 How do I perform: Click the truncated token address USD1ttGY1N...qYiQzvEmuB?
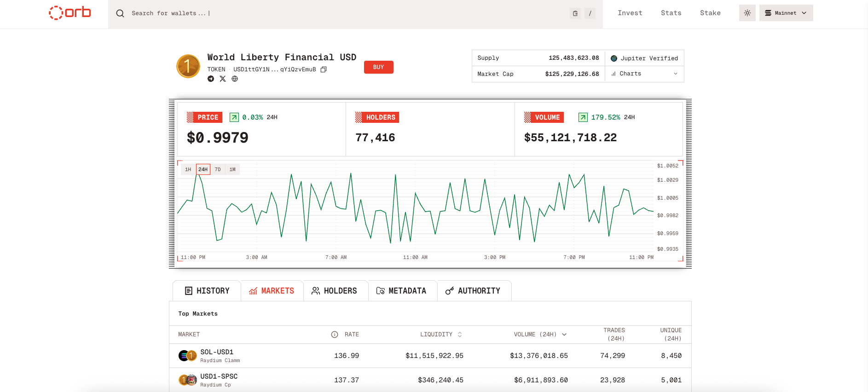click(275, 69)
